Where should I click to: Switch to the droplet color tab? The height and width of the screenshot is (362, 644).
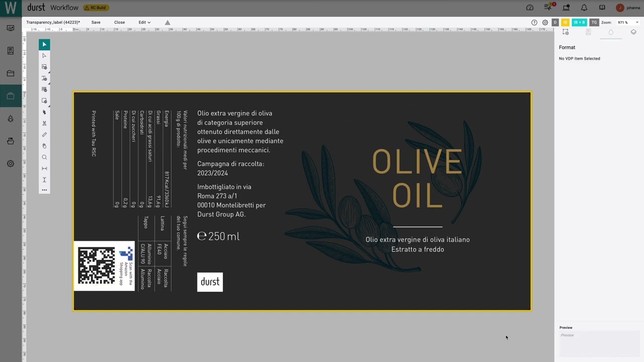click(x=611, y=32)
